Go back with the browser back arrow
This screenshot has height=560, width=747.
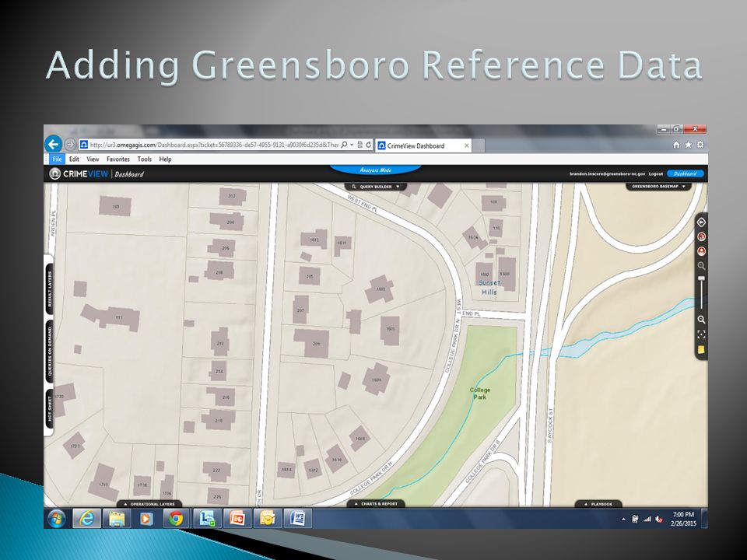pos(54,144)
